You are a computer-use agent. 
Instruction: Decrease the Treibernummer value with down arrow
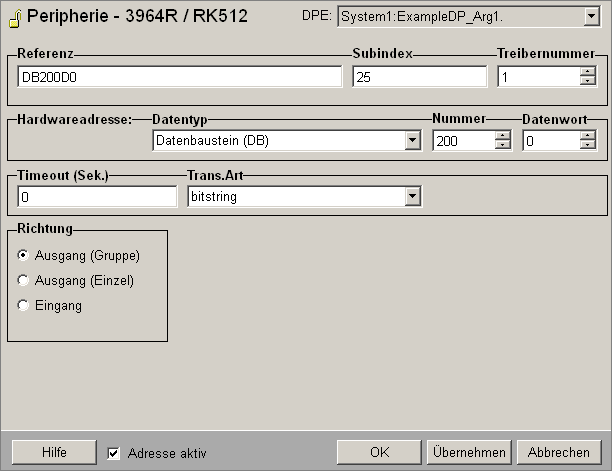click(587, 81)
